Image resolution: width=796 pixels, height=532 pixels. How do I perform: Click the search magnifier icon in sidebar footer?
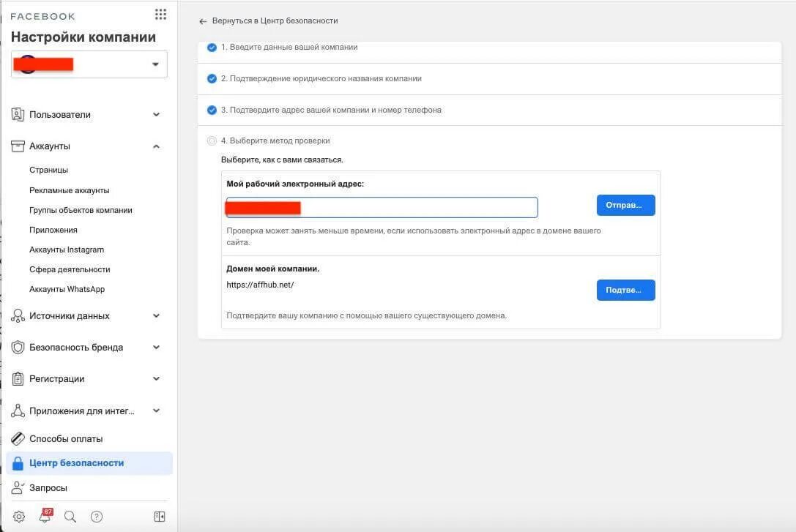pyautogui.click(x=70, y=517)
